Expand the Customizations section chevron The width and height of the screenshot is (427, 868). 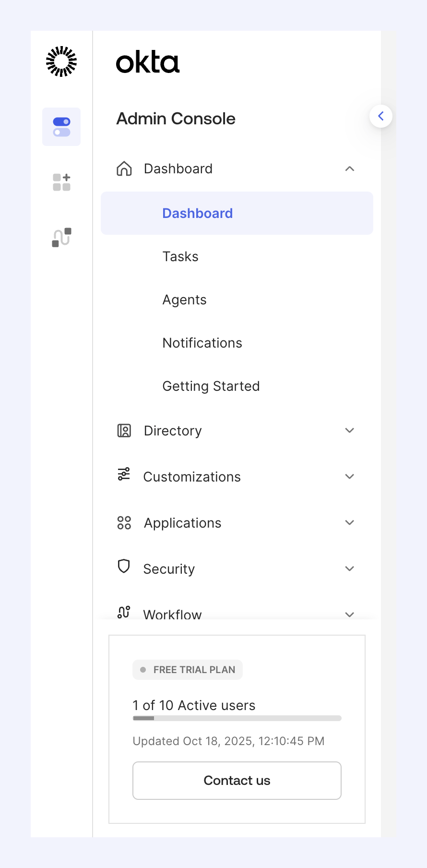click(350, 477)
